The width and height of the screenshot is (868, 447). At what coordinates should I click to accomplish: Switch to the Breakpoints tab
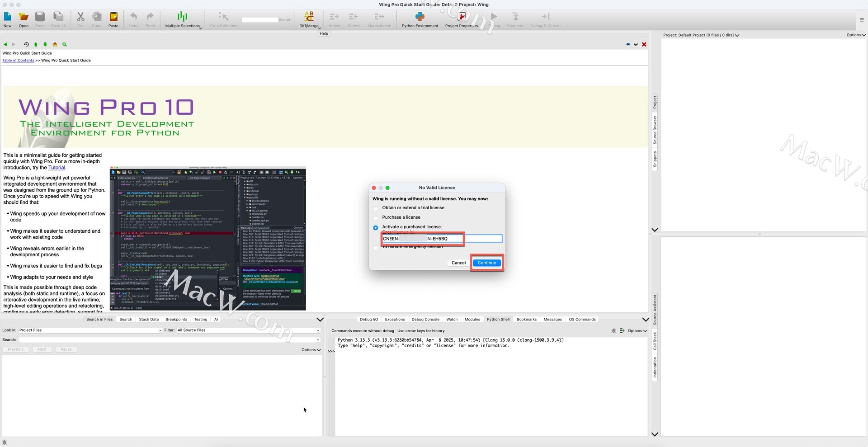(x=176, y=320)
